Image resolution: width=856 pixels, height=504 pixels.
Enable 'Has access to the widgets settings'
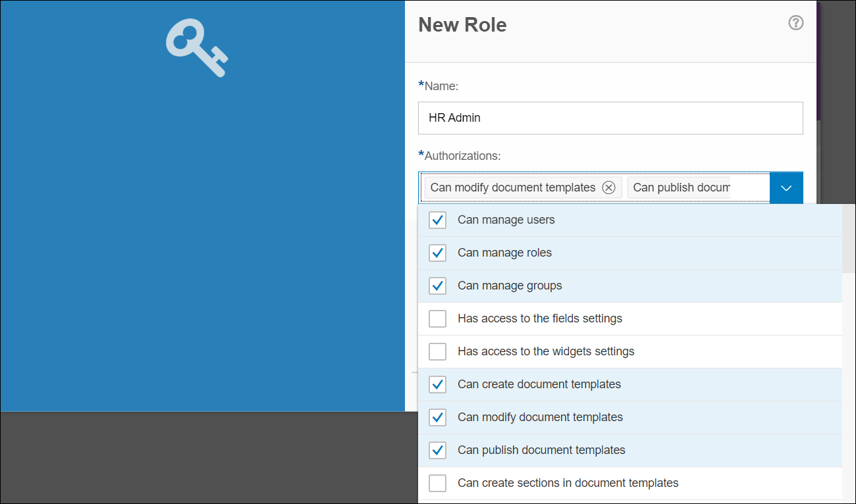(x=437, y=351)
